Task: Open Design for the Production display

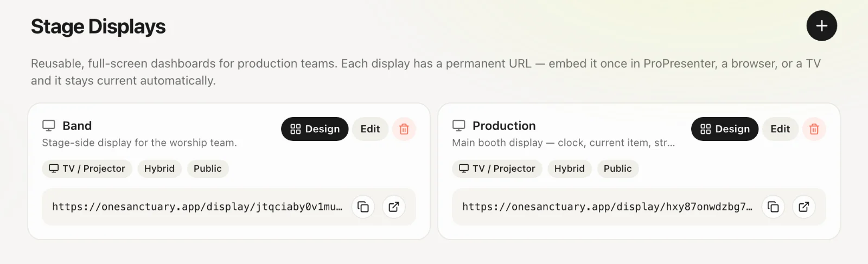Action: tap(725, 129)
